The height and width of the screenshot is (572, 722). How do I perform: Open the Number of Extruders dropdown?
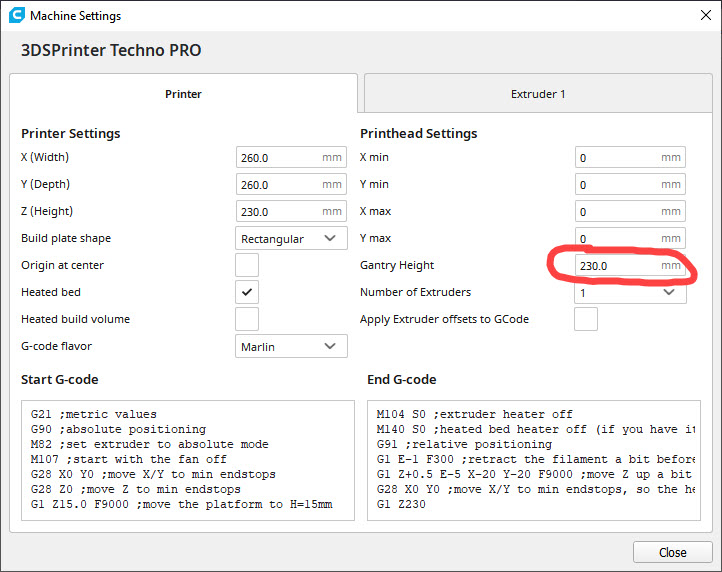click(x=630, y=292)
